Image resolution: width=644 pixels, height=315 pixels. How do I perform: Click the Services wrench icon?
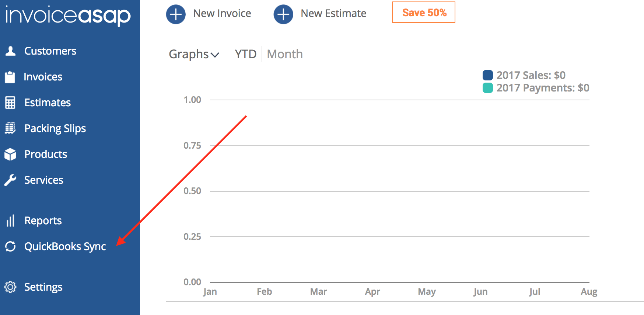10,180
